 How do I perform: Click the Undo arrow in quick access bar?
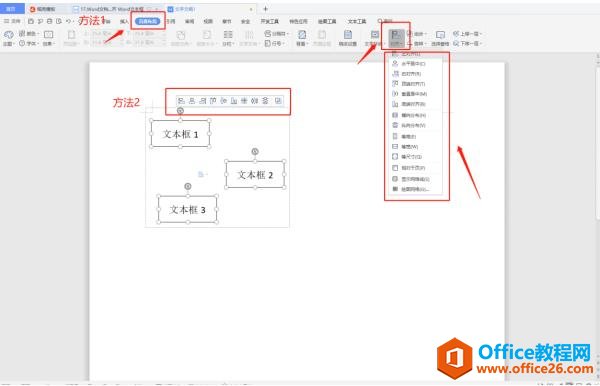(68, 21)
